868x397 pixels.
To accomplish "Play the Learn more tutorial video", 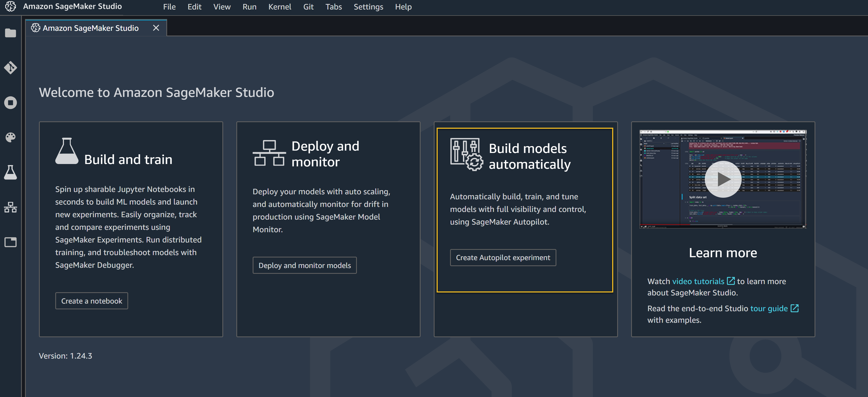I will click(x=723, y=179).
